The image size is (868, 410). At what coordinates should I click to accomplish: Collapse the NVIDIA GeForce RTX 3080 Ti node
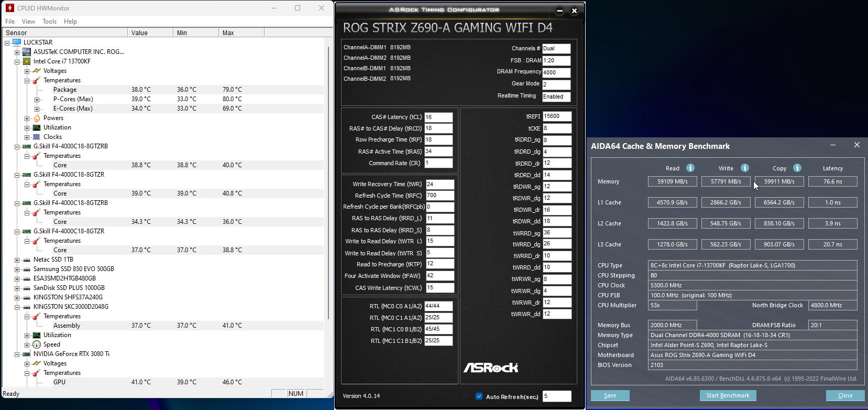click(x=17, y=354)
